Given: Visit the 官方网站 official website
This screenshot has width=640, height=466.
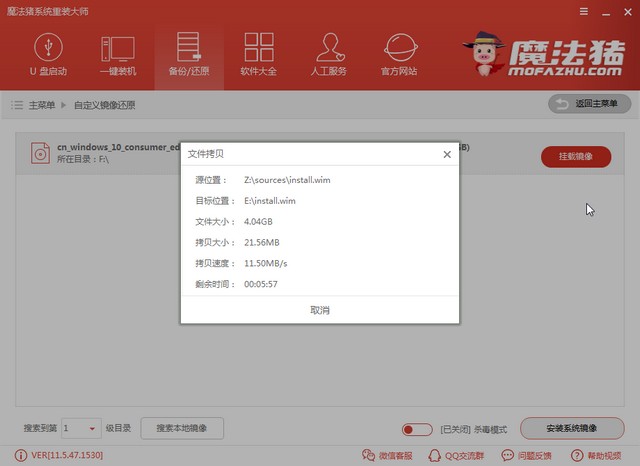Looking at the screenshot, I should [401, 56].
